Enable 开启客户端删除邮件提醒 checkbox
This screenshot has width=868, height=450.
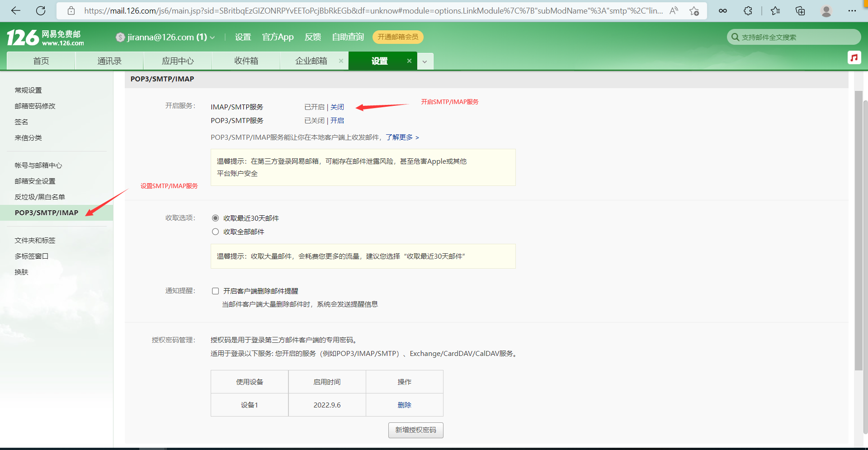[215, 291]
